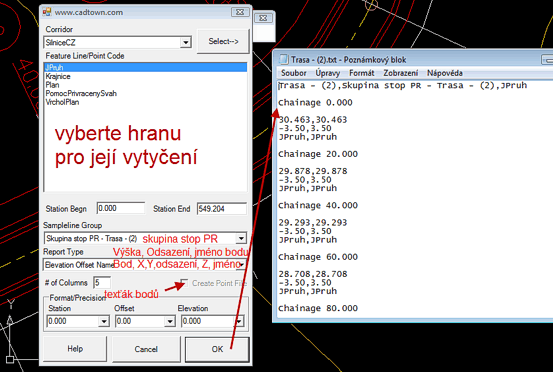Screen dimensions: 553x372
Task: Open the Offset precision dropdown
Action: pos(170,321)
